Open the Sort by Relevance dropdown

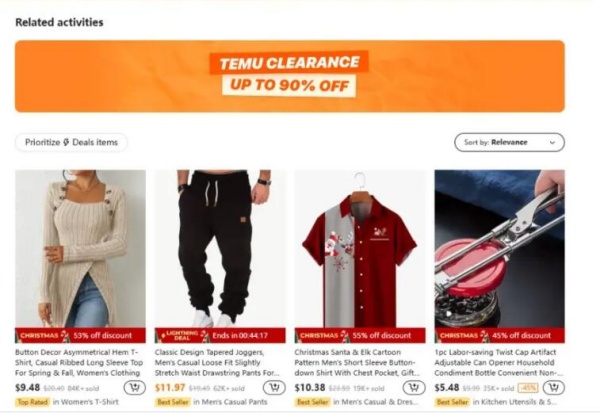509,142
